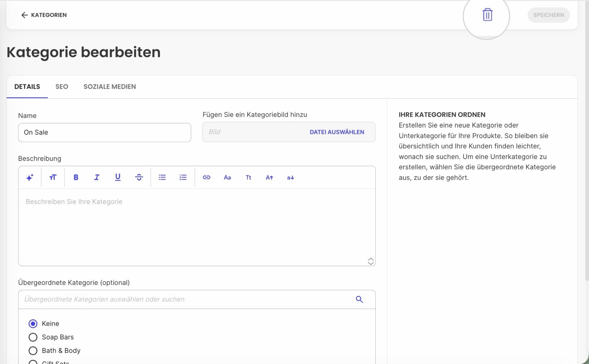Open the DETAILS tab

click(27, 87)
